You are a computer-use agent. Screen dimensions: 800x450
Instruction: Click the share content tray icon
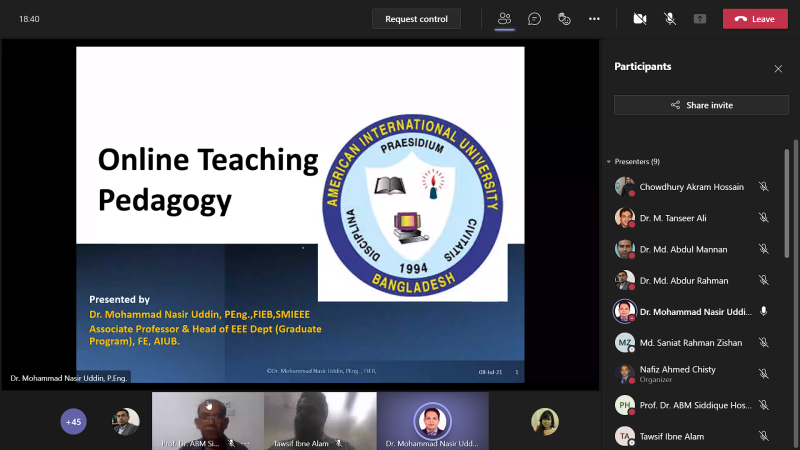tap(699, 19)
